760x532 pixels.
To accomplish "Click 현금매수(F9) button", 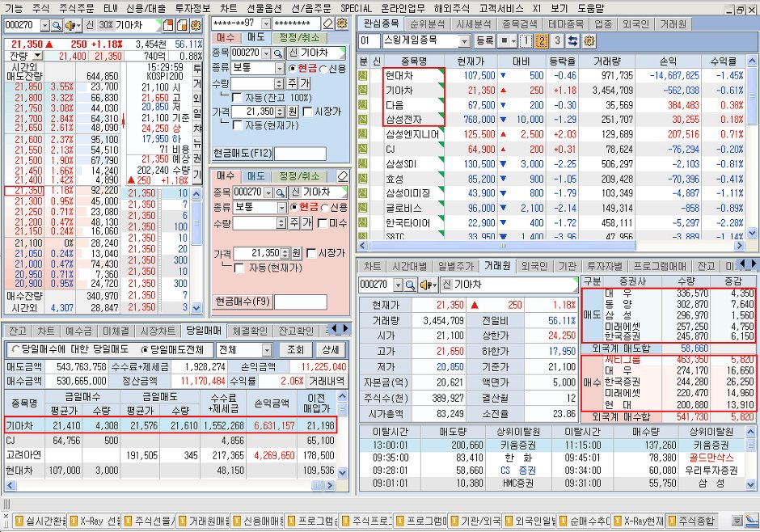I will [243, 302].
